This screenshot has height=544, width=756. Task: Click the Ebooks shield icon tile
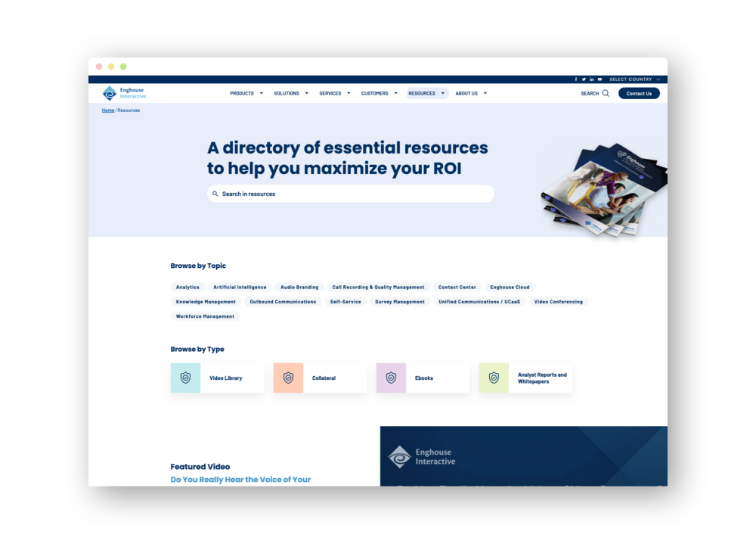click(391, 378)
